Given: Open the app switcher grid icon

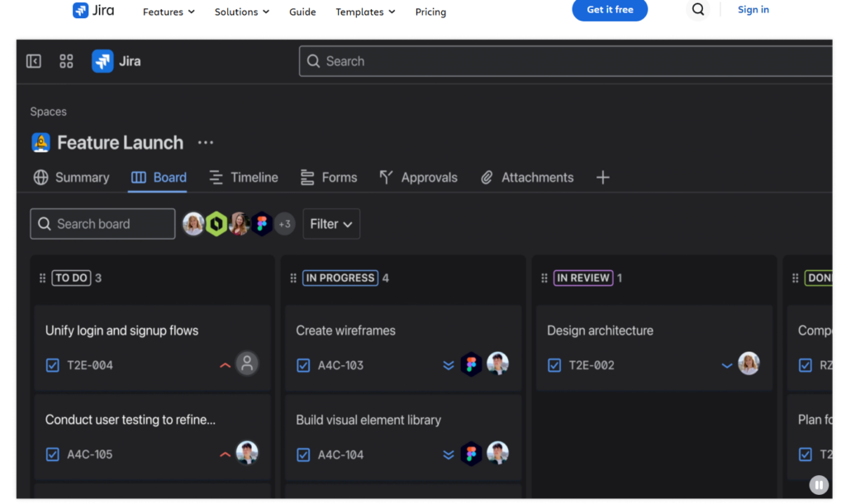Looking at the screenshot, I should click(66, 61).
